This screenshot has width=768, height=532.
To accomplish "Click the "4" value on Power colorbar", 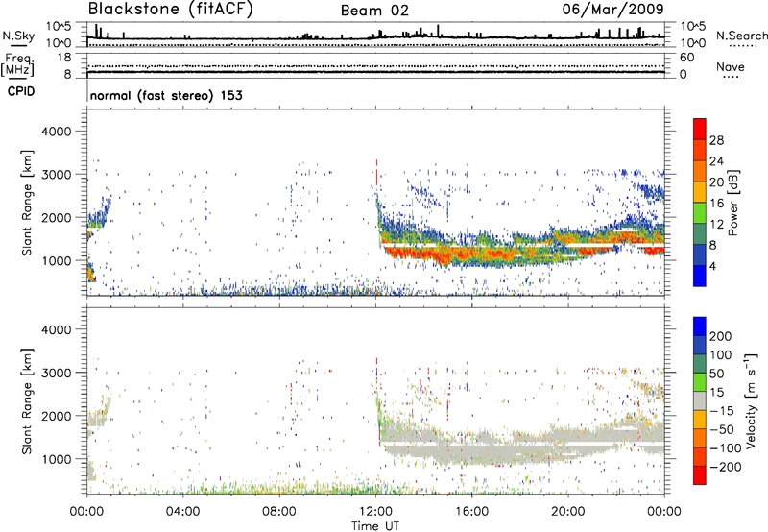I will pos(712,266).
